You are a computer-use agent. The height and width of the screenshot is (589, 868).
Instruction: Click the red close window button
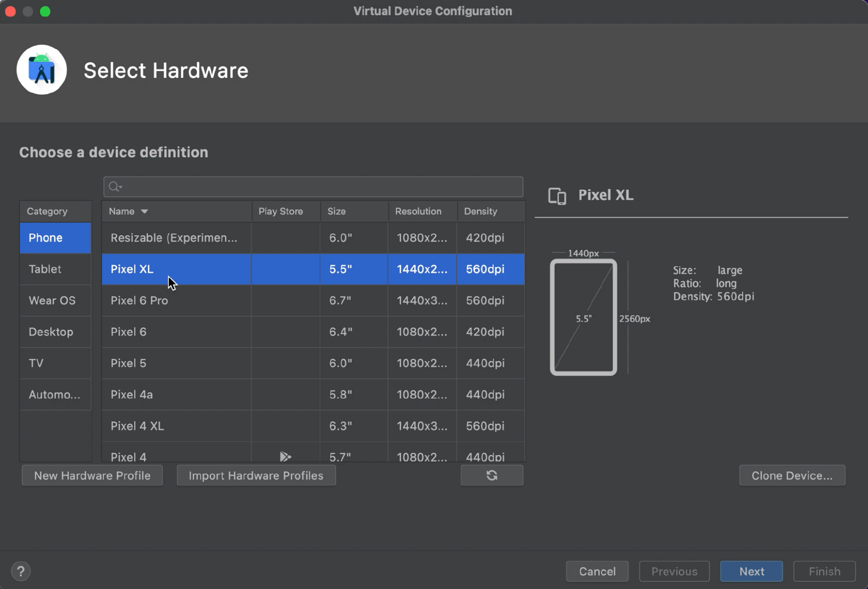11,11
